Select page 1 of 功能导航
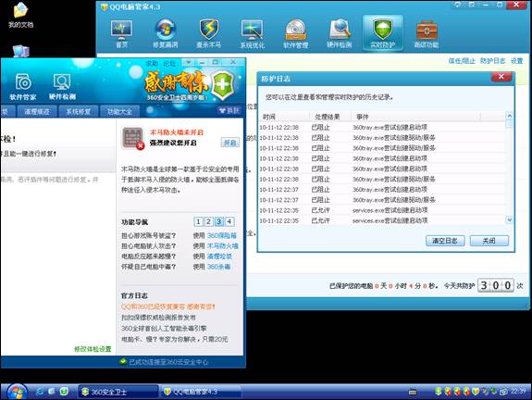Screen dimensions: 532x400 [199, 221]
